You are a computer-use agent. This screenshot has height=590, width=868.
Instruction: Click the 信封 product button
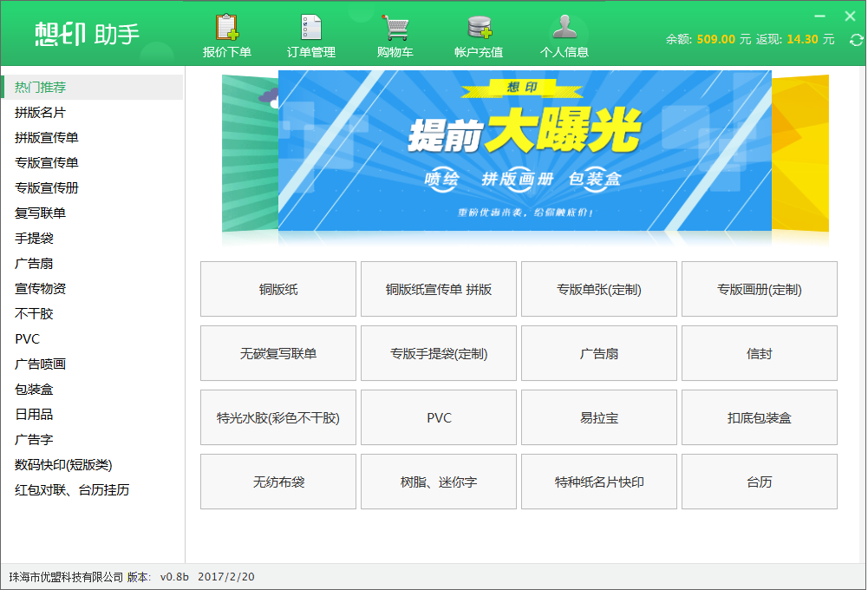click(x=760, y=353)
